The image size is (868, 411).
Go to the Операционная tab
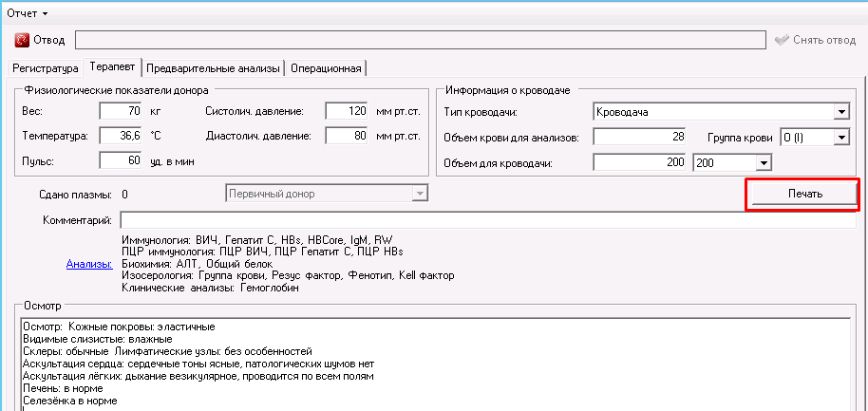(326, 68)
